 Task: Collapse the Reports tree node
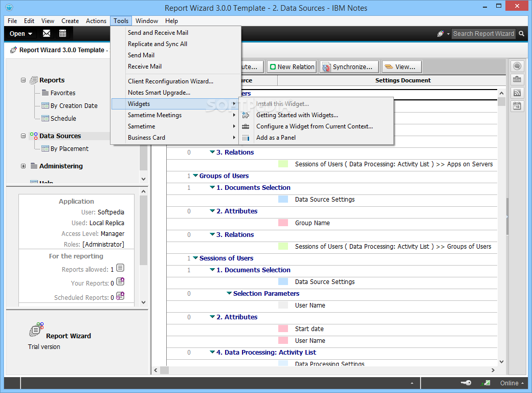(23, 80)
